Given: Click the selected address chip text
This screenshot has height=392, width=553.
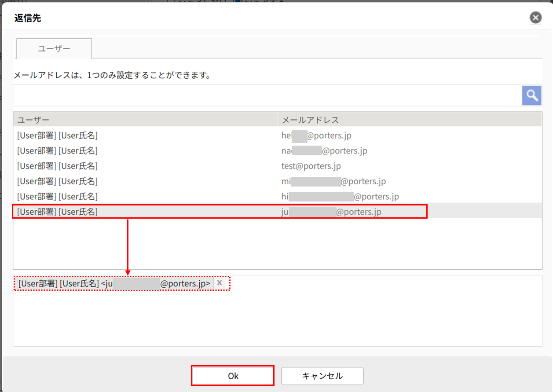Looking at the screenshot, I should tap(114, 284).
